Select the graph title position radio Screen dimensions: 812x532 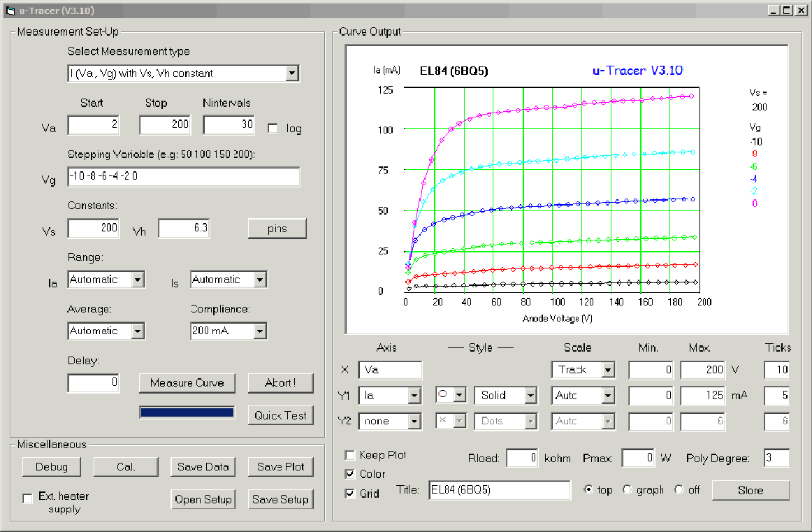pyautogui.click(x=627, y=490)
